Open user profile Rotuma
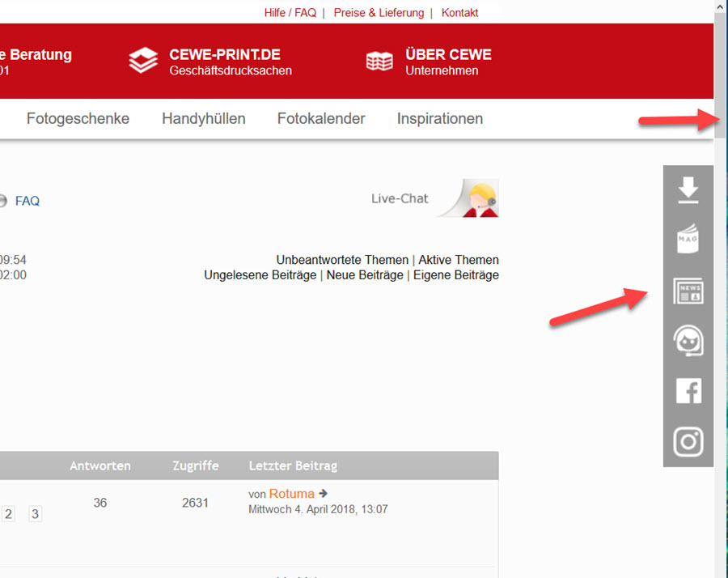The height and width of the screenshot is (578, 728). click(291, 494)
